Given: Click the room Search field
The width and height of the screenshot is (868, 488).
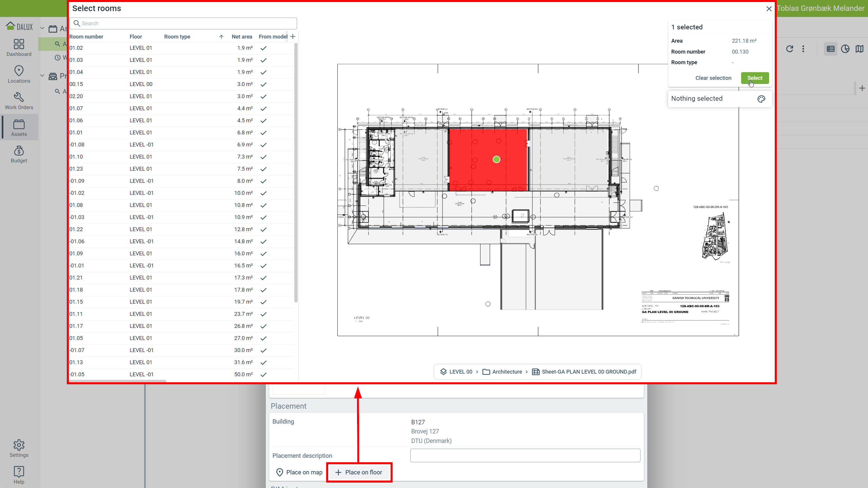Looking at the screenshot, I should coord(183,23).
